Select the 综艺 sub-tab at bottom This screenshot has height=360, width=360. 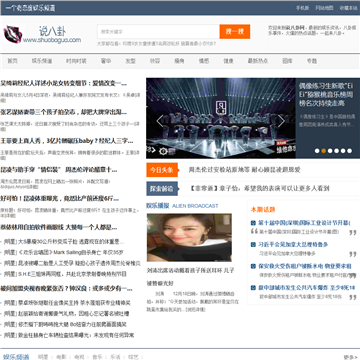133,357
